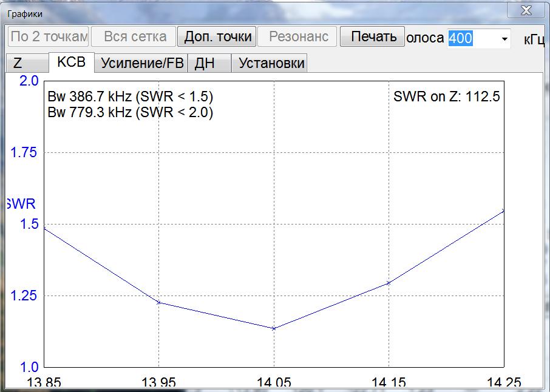Image resolution: width=550 pixels, height=392 pixels.
Task: Switch to the Z tab
Action: click(x=18, y=63)
